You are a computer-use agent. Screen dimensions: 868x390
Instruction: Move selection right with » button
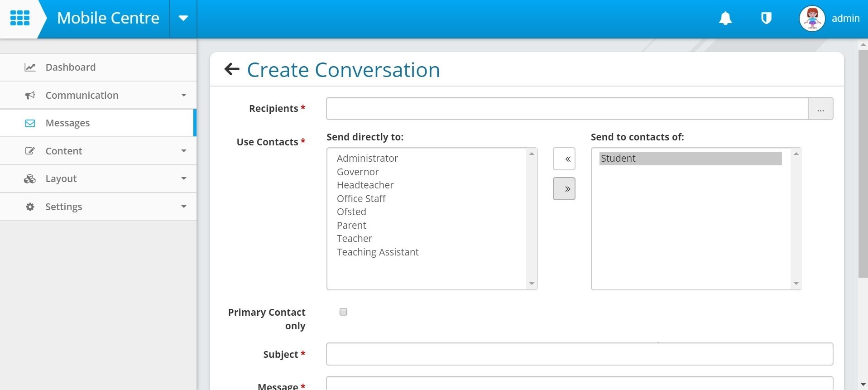tap(564, 189)
